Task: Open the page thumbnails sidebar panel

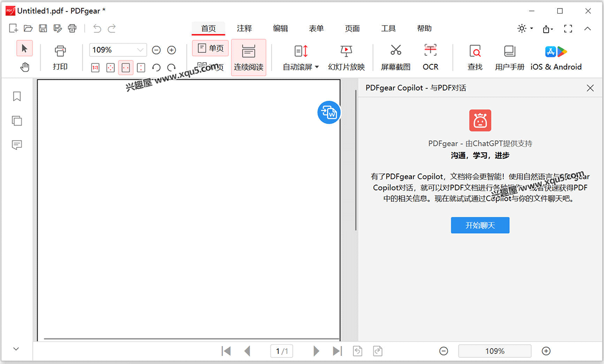Action: pyautogui.click(x=17, y=121)
